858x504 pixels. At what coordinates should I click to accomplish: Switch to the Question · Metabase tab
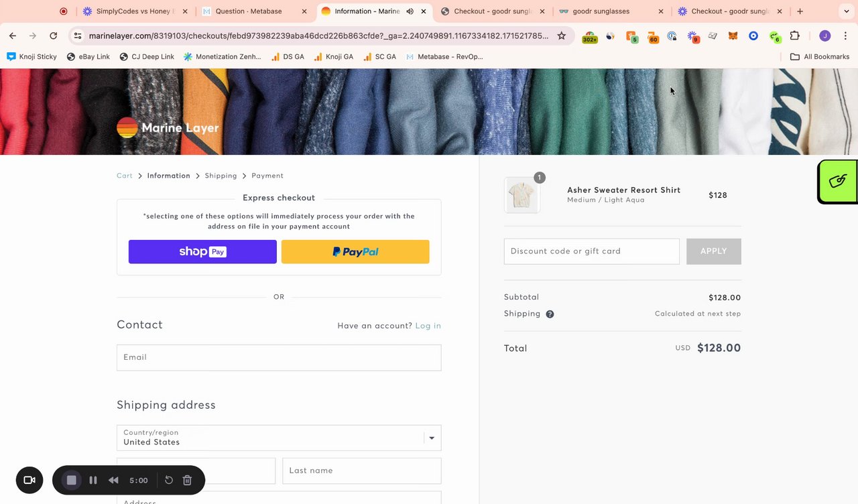point(248,11)
